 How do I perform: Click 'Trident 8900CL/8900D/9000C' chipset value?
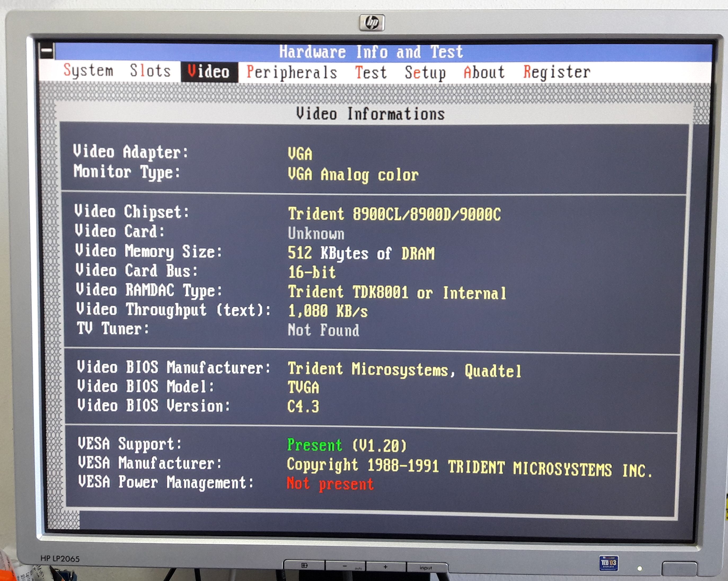click(394, 214)
